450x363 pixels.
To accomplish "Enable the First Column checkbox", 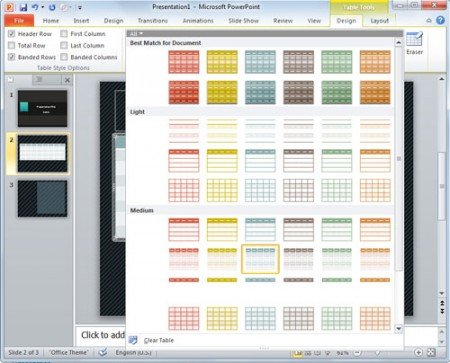I will pos(64,34).
